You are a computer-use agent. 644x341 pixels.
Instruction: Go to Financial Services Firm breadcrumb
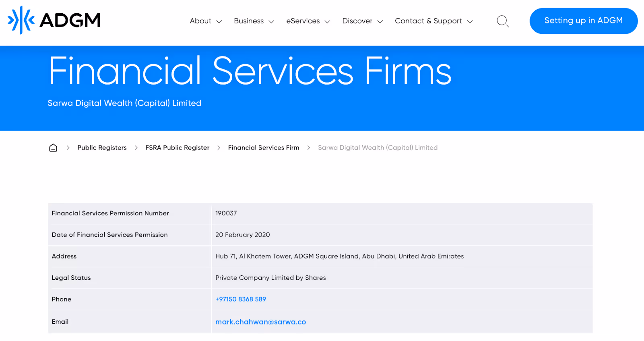coord(264,148)
